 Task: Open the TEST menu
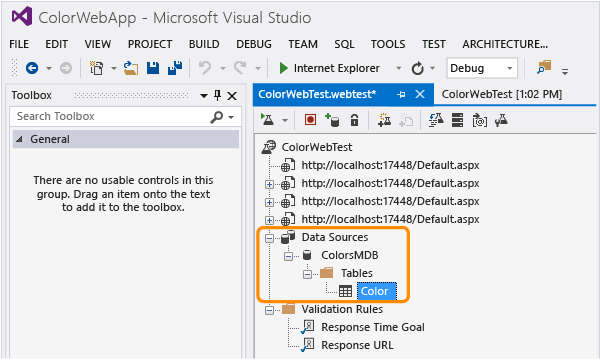(x=434, y=44)
